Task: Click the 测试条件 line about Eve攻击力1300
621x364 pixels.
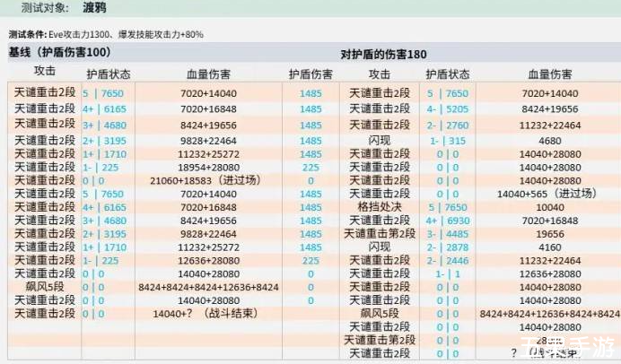Action: coord(106,34)
